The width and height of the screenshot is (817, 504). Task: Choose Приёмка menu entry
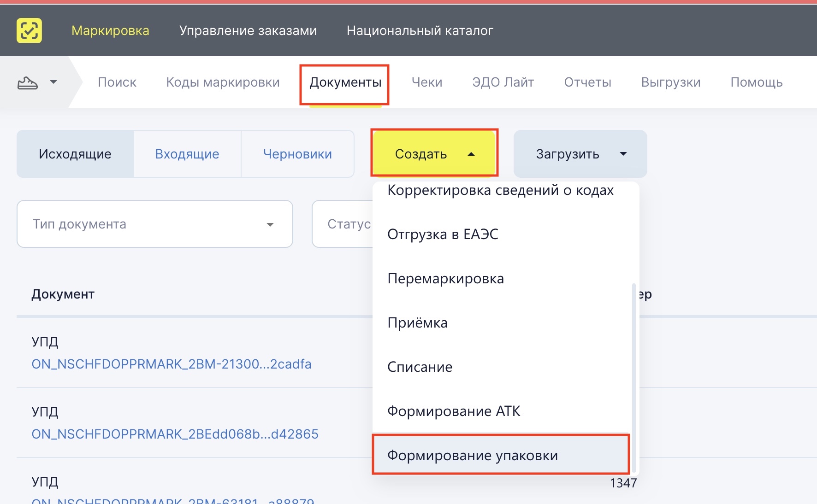point(501,322)
